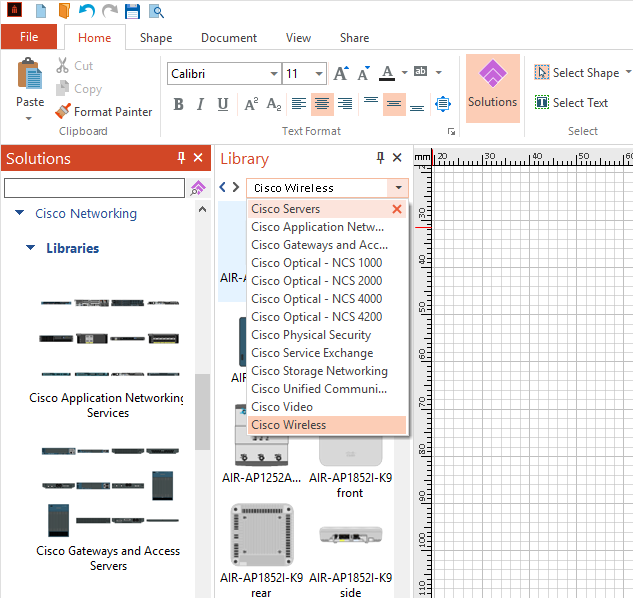
Task: Toggle center text alignment
Action: [322, 104]
